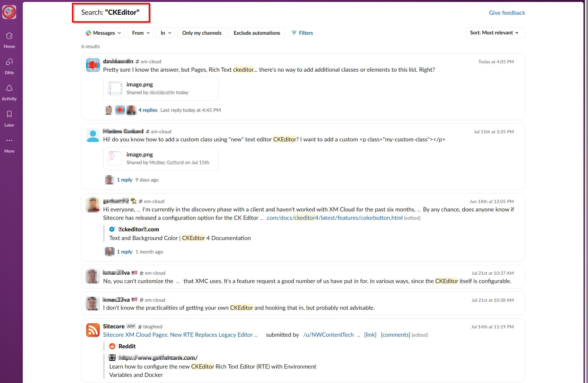This screenshot has height=383, width=588.
Task: Click the Sitecore RSS feed app icon
Action: 93,330
